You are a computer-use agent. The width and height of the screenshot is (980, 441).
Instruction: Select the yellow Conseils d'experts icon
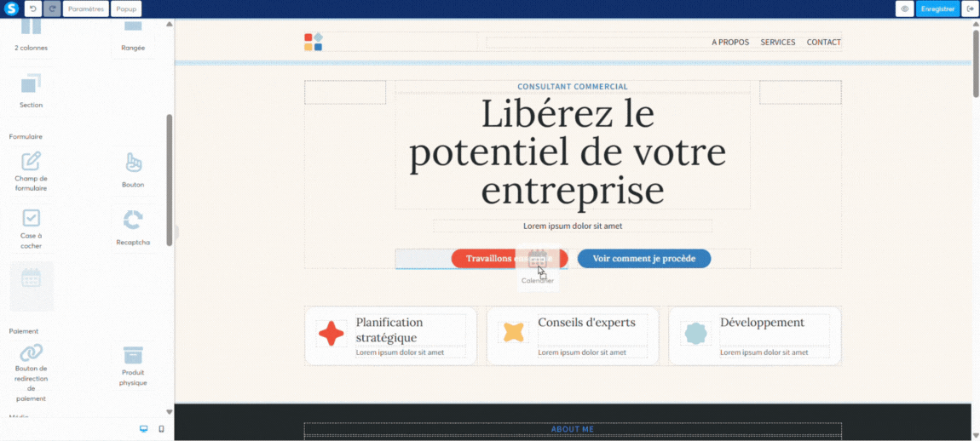pyautogui.click(x=513, y=332)
